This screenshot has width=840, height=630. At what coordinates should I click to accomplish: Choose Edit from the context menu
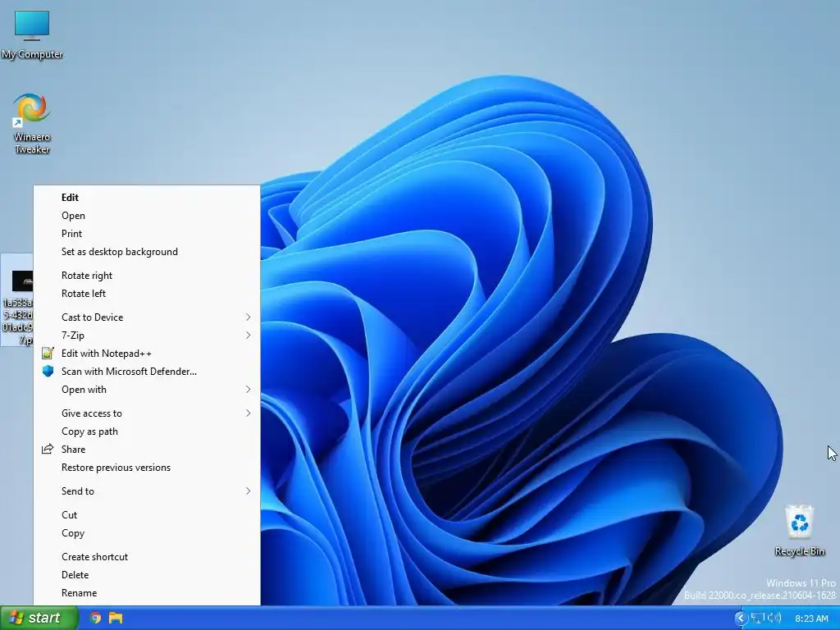[x=147, y=197]
